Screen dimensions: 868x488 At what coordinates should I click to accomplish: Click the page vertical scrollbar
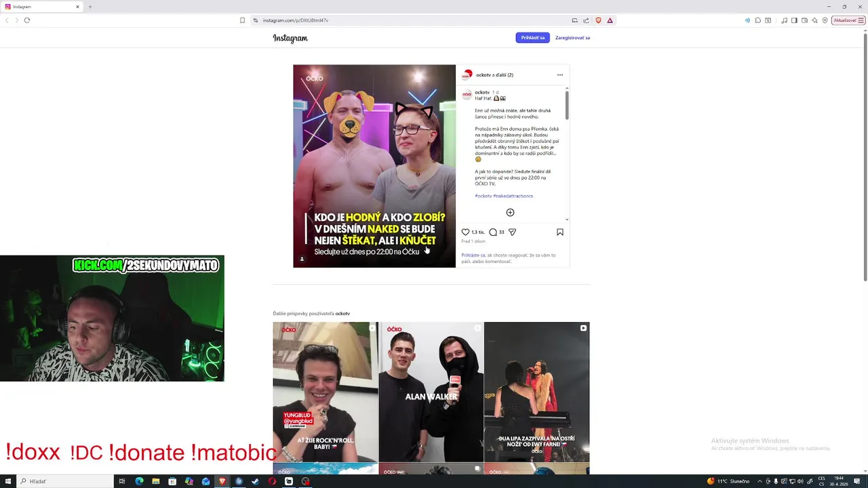pos(865,156)
